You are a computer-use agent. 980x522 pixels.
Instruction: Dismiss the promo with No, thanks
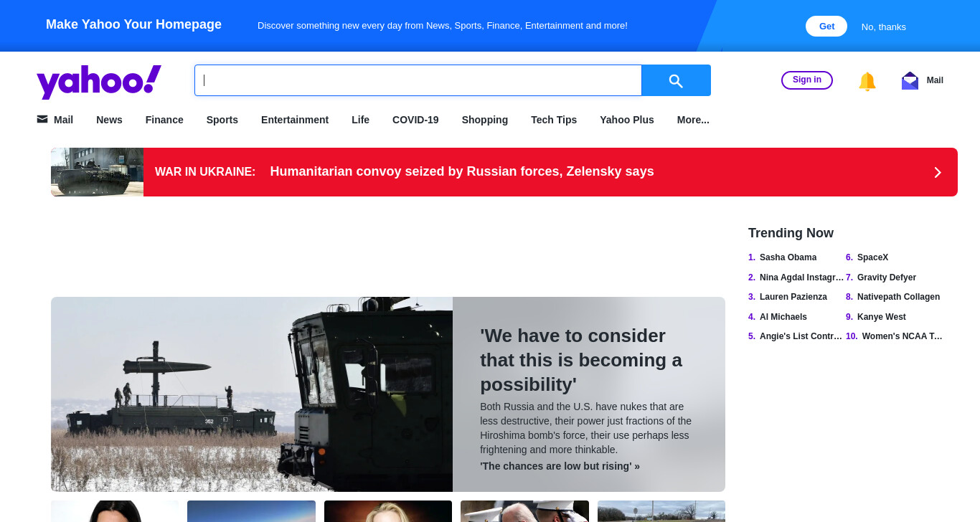coord(884,27)
